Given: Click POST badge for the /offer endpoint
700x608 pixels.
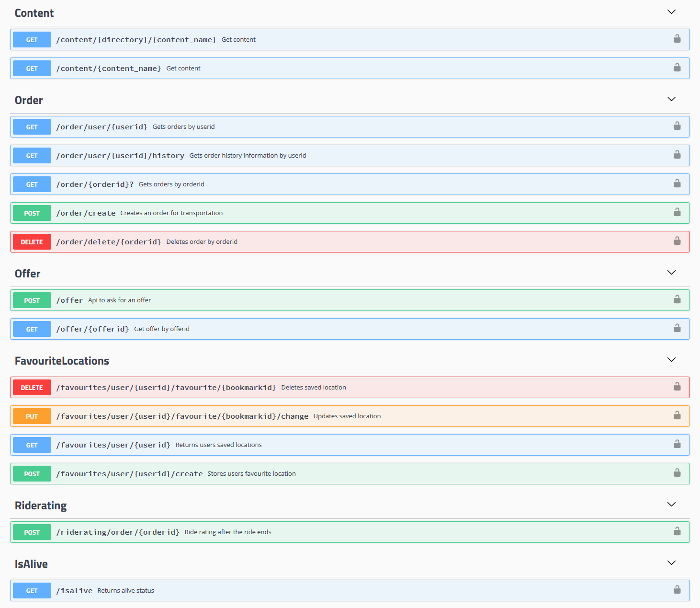Looking at the screenshot, I should point(32,300).
